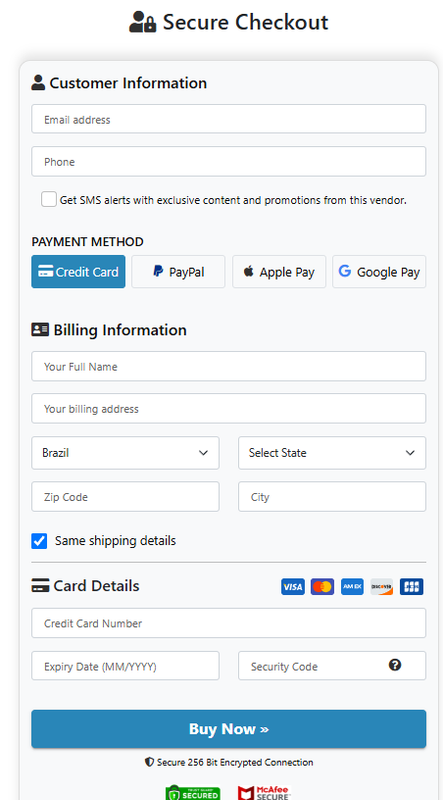Click the Expiry Date input field
The width and height of the screenshot is (443, 800).
pyautogui.click(x=125, y=665)
